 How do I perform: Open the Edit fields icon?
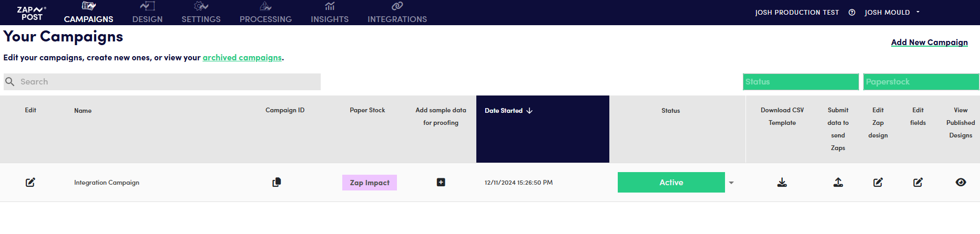[918, 182]
